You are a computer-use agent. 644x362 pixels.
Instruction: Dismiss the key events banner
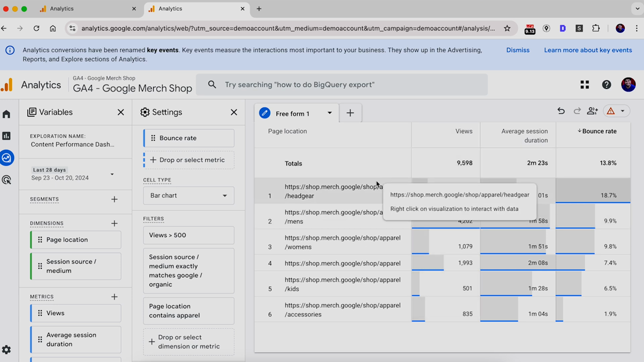pyautogui.click(x=518, y=50)
